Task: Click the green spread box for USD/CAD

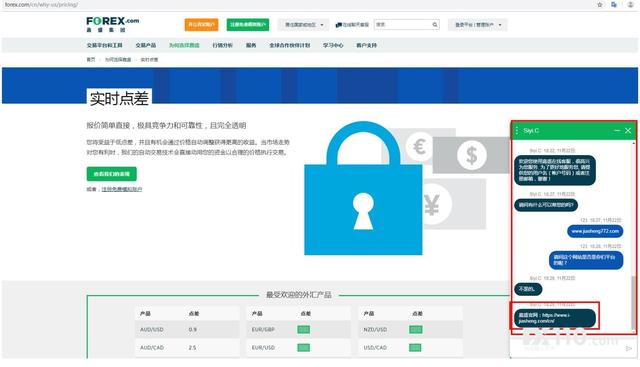Action: tap(415, 348)
